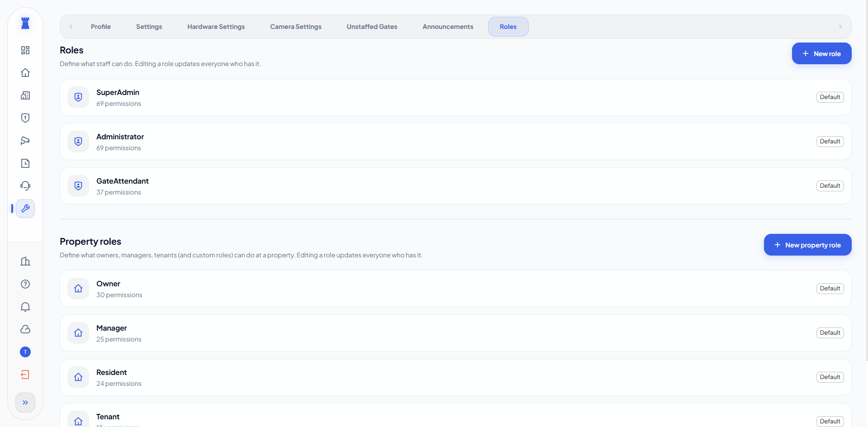The height and width of the screenshot is (427, 868).
Task: Open the notifications bell icon
Action: 25,307
